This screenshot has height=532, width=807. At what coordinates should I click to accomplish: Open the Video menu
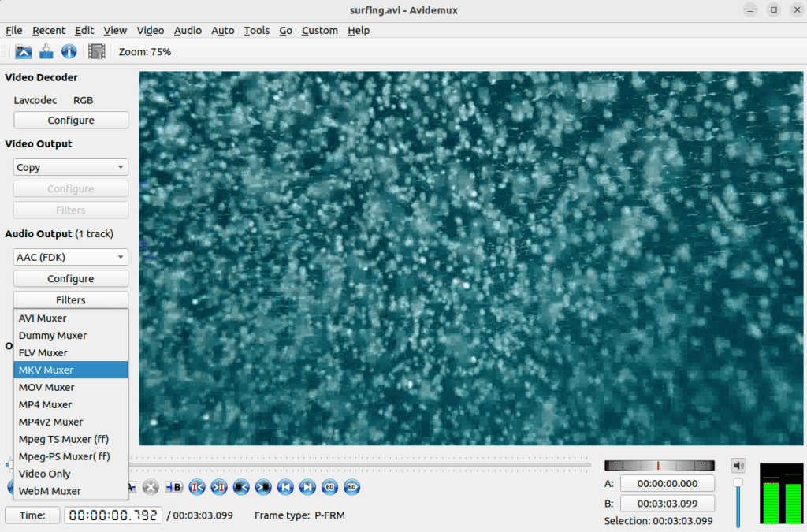point(150,31)
